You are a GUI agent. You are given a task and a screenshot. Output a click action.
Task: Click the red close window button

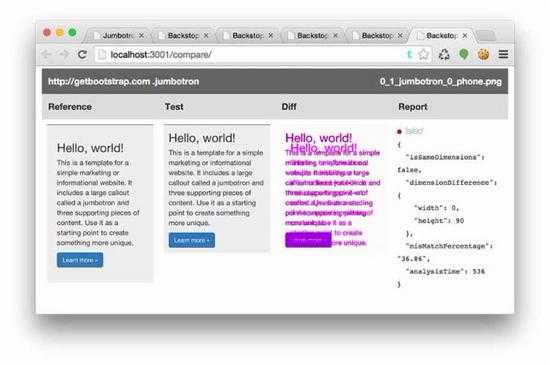pos(47,33)
